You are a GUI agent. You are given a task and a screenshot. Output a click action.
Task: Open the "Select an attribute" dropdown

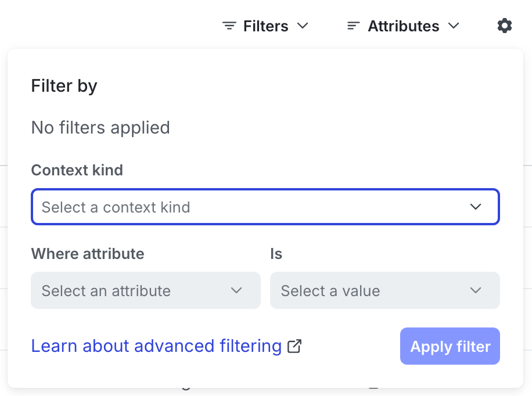pyautogui.click(x=145, y=290)
